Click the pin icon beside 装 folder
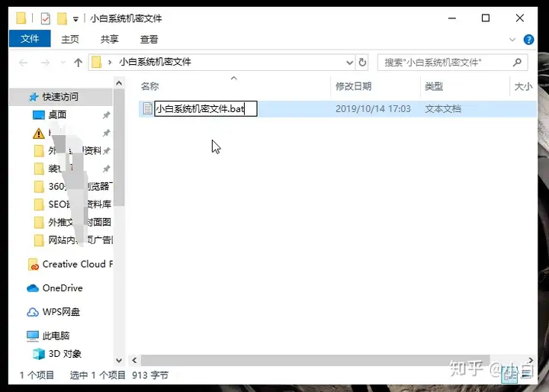 [x=107, y=169]
